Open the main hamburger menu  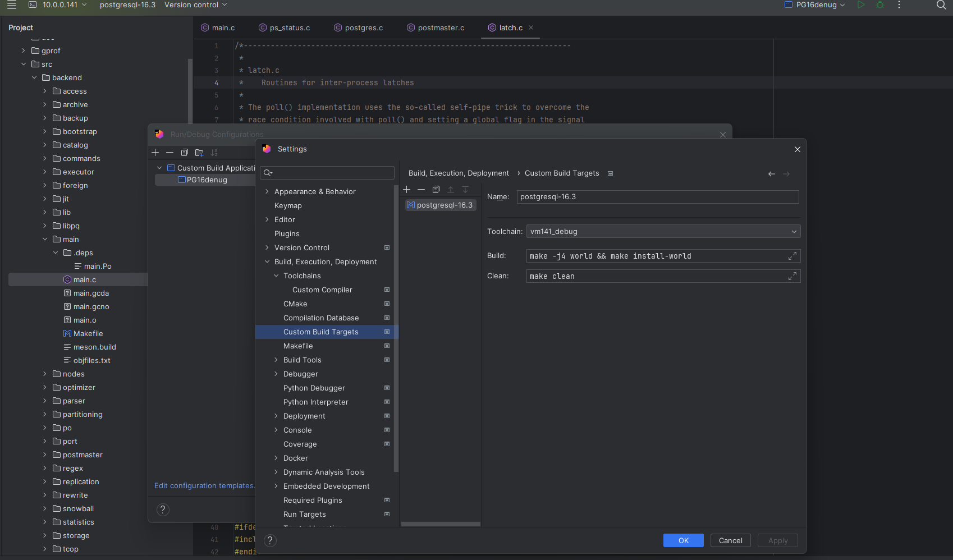pyautogui.click(x=11, y=4)
